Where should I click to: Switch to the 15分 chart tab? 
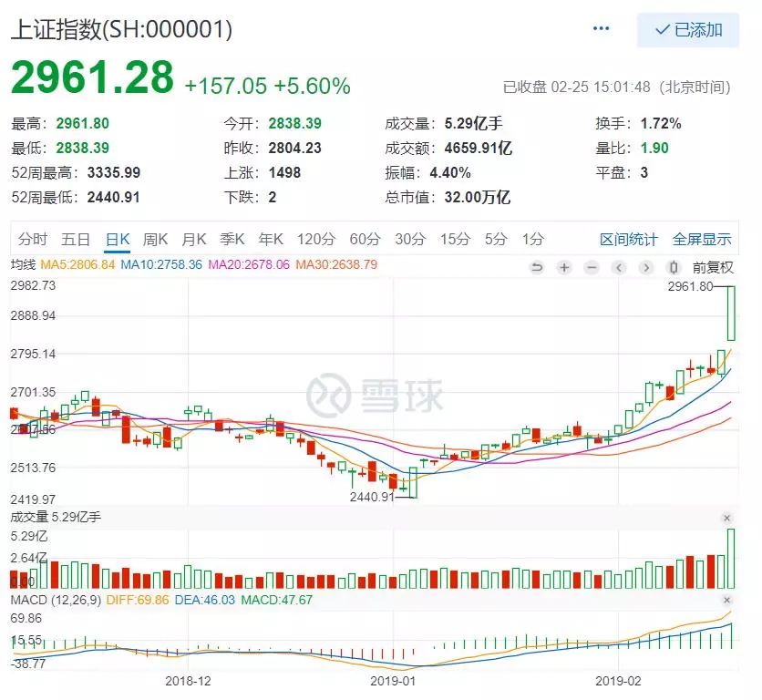tap(456, 239)
